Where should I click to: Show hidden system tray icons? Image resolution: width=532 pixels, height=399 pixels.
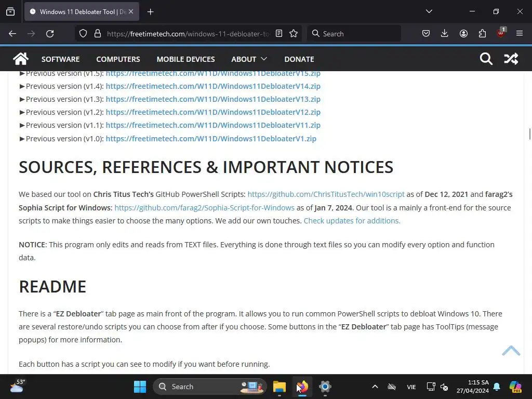375,387
